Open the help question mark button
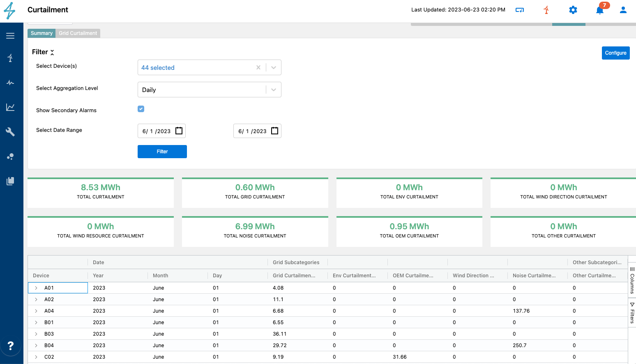The width and height of the screenshot is (636, 364). tap(11, 346)
